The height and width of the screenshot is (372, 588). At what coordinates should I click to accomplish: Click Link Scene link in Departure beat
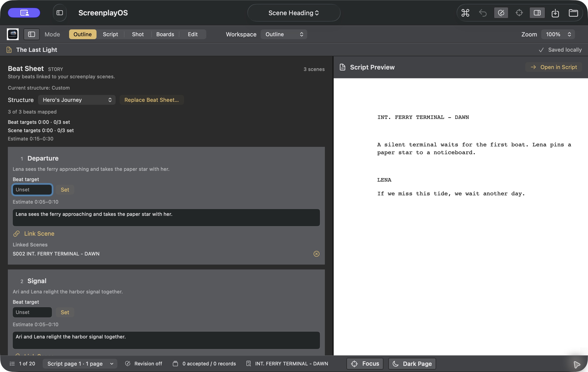pos(39,234)
